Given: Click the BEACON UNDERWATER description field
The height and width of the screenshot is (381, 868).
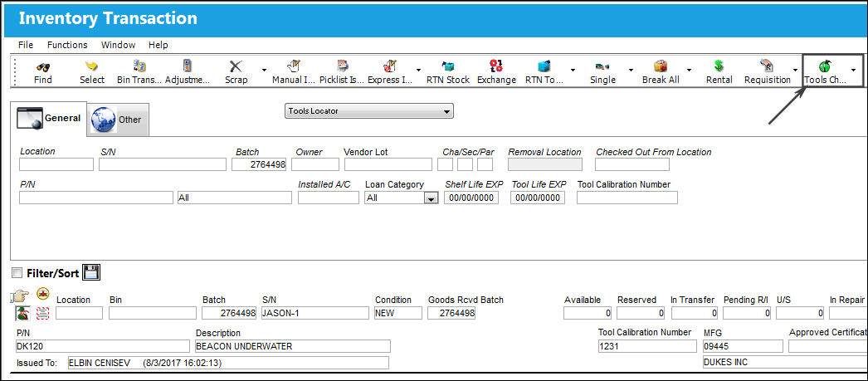Looking at the screenshot, I should tap(293, 346).
